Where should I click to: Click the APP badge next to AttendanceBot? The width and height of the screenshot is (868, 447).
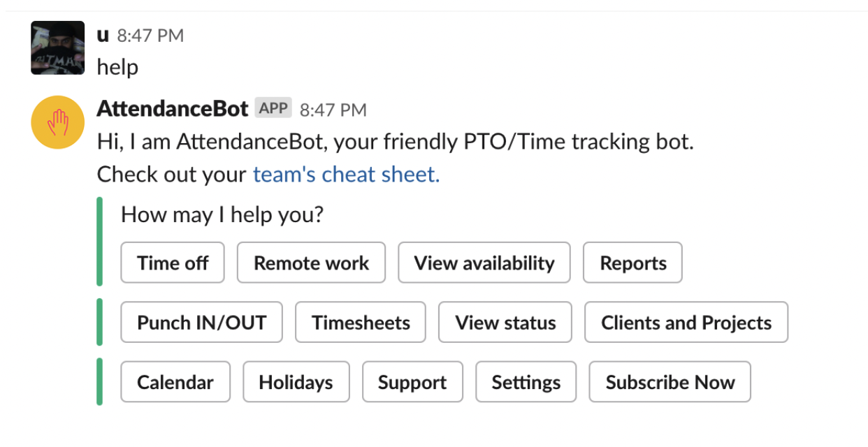click(273, 108)
